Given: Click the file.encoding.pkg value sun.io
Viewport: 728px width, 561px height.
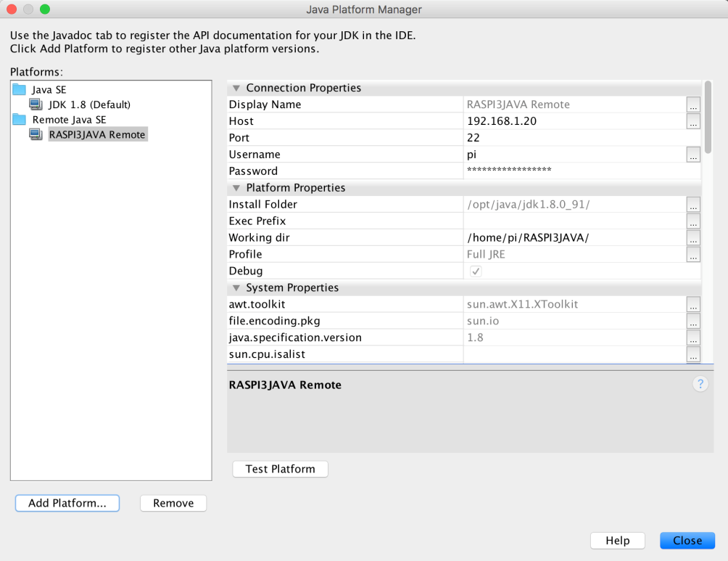Looking at the screenshot, I should [483, 321].
